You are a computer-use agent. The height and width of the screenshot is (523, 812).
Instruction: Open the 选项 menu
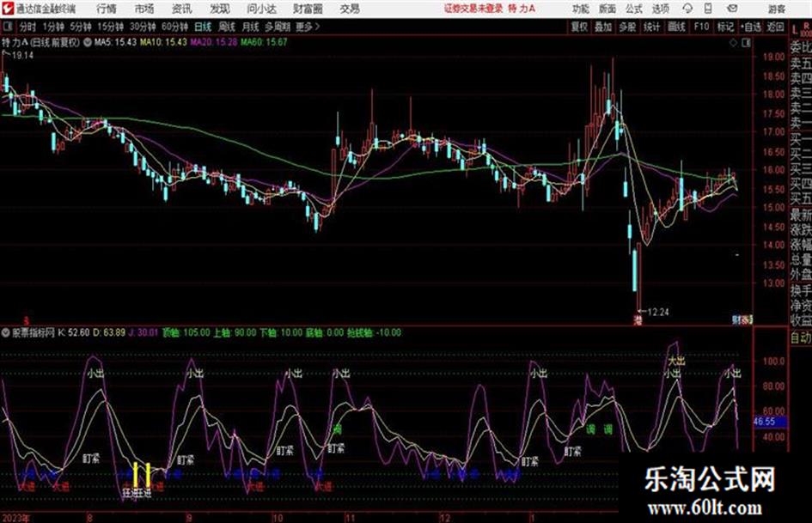point(660,9)
